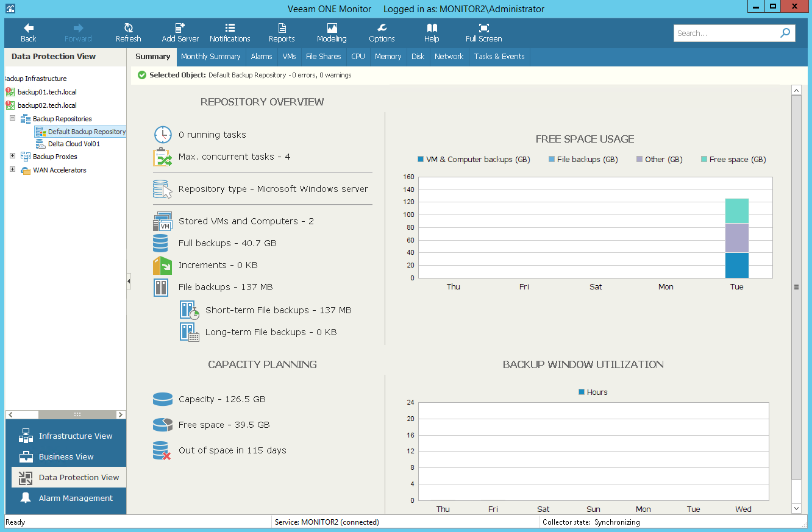The width and height of the screenshot is (812, 532).
Task: Click the vertical scrollbar up arrow
Action: click(x=796, y=90)
